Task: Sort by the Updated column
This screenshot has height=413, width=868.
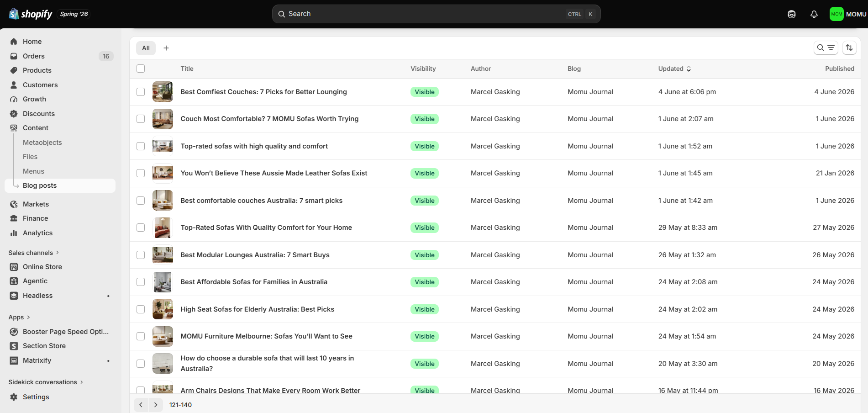Action: [x=674, y=69]
